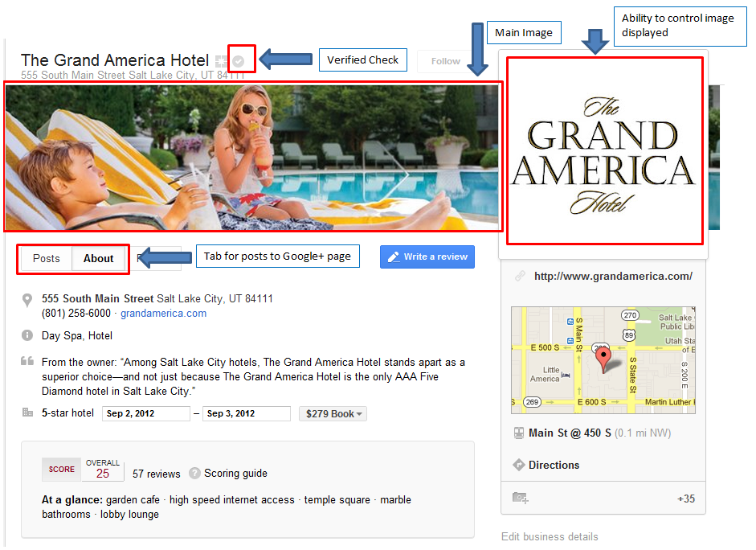
Task: Click the phone number (801) 258-6000
Action: coord(76,314)
